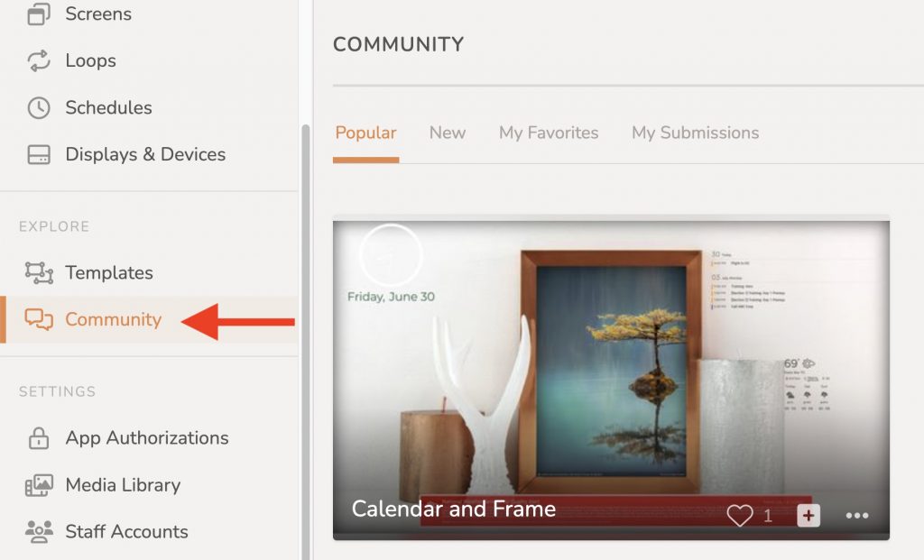Click the App Authorizations lock icon
The image size is (924, 560).
[39, 438]
